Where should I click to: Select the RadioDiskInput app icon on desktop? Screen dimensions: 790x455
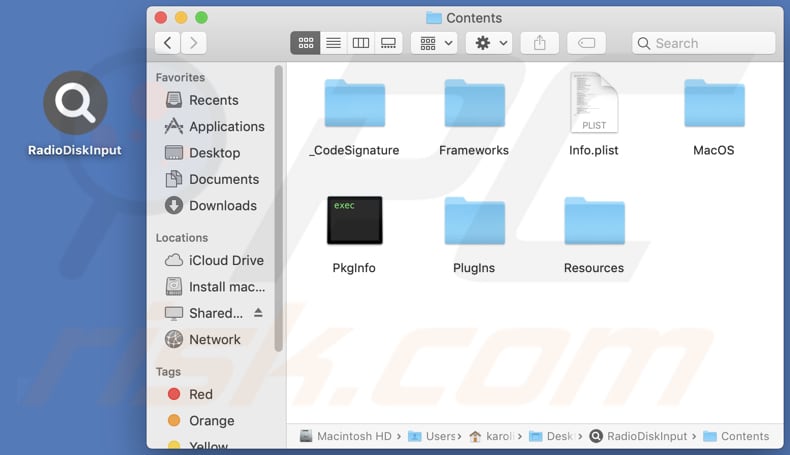(x=75, y=102)
